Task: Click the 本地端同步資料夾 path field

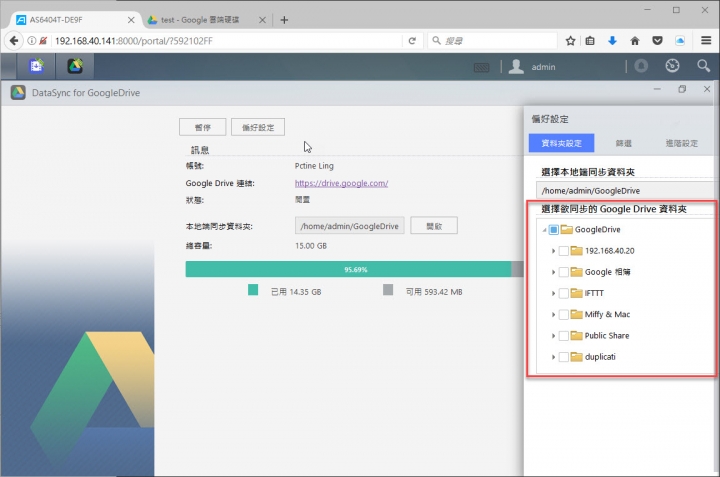Action: point(349,226)
